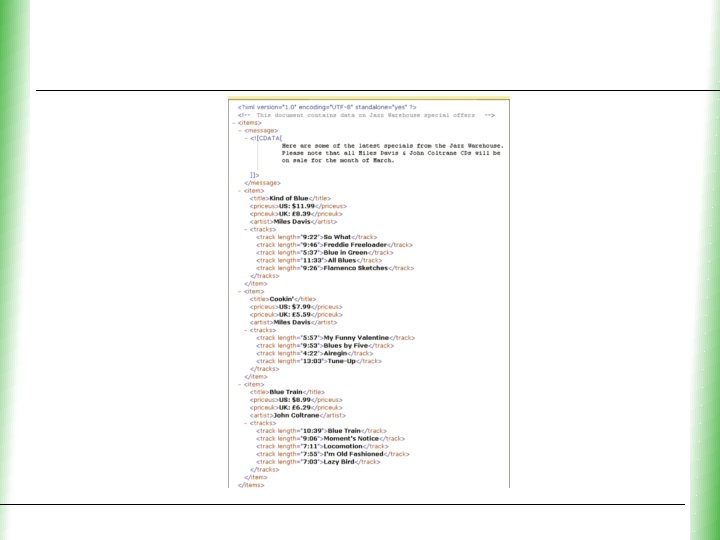Collapse the item node containing Blue Train title
The width and height of the screenshot is (720, 540).
(240, 384)
